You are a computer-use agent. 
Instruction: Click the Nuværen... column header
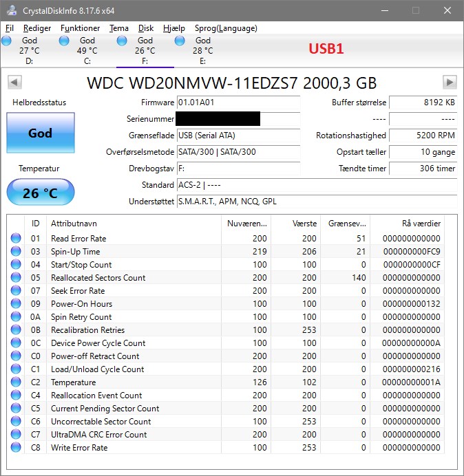pyautogui.click(x=246, y=224)
